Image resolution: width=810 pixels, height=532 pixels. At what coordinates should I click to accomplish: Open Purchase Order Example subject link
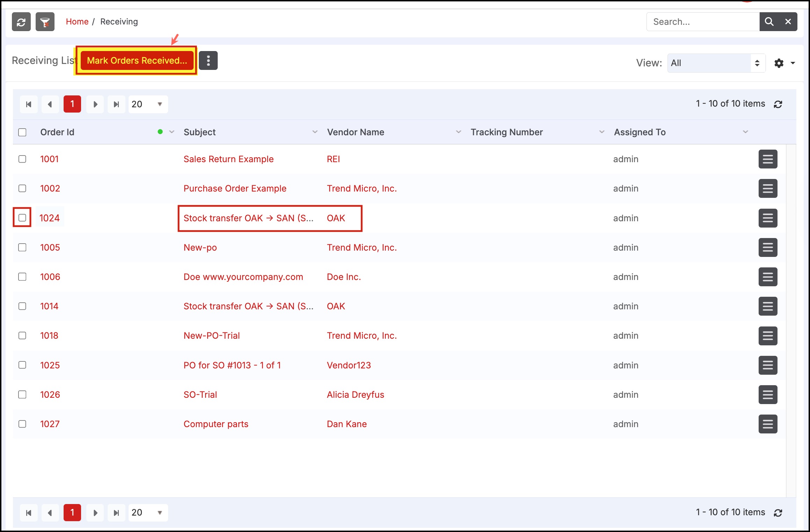coord(235,188)
